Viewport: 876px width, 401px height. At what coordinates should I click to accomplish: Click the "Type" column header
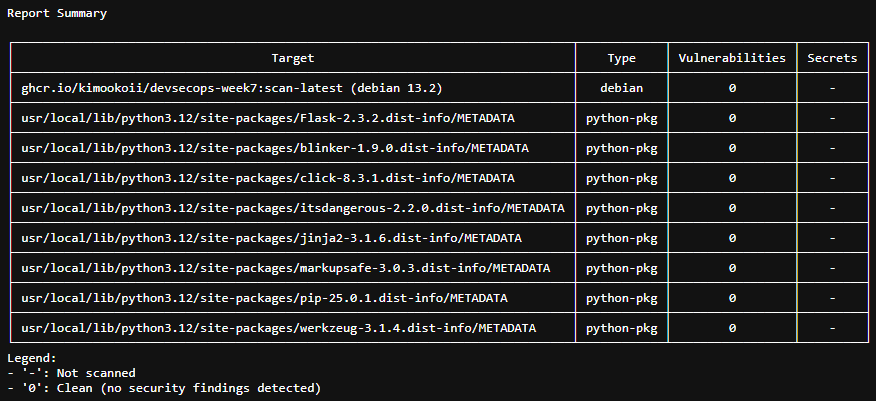point(621,58)
